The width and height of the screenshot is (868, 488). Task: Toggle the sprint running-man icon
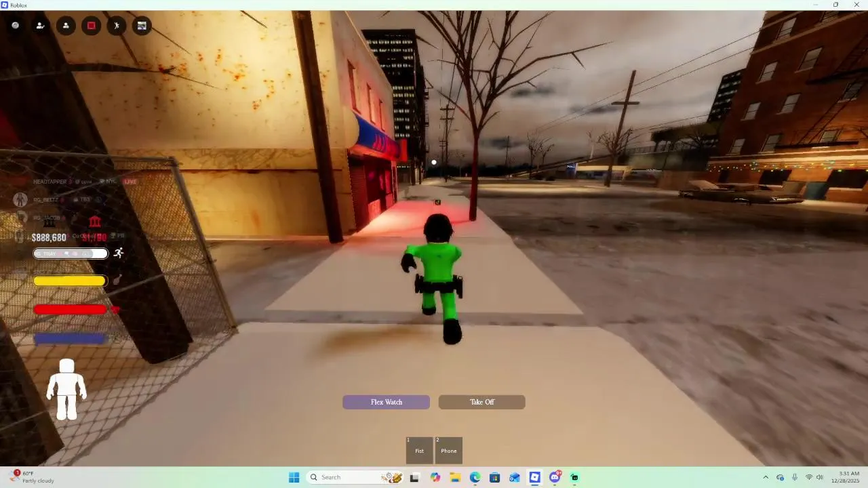coord(119,253)
